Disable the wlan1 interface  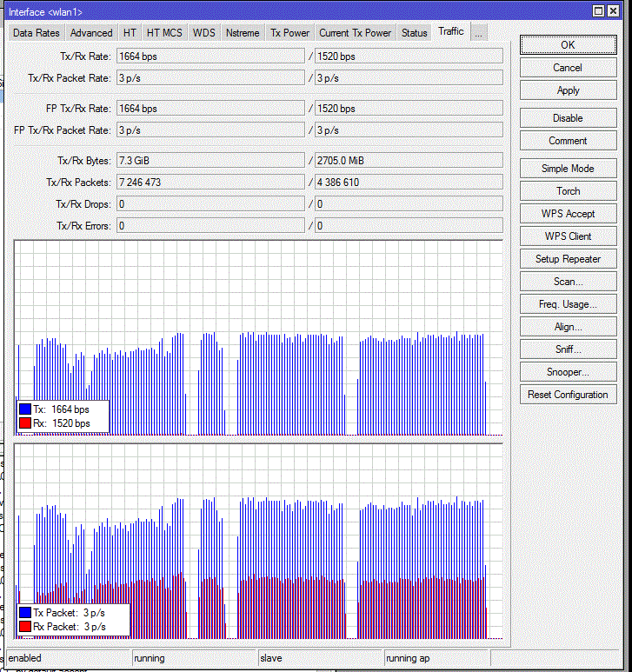pyautogui.click(x=569, y=118)
